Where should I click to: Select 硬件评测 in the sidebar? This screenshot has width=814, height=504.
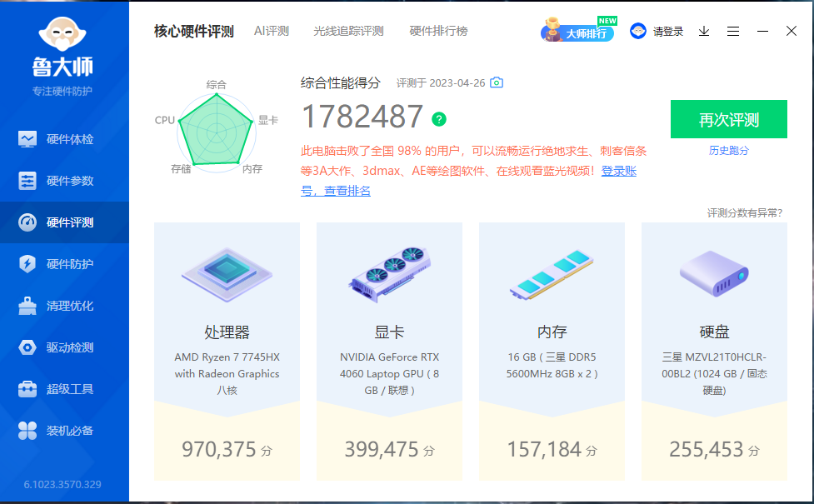[64, 222]
